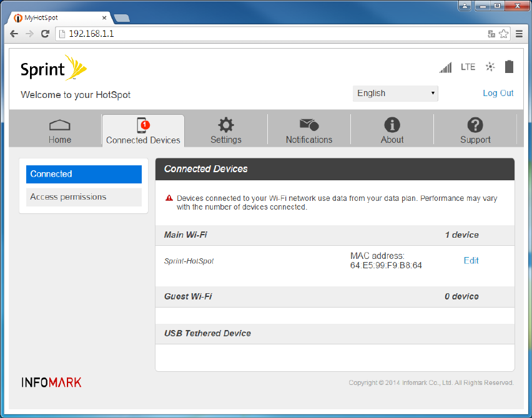Click the Chrome user profile button
The width and height of the screenshot is (532, 418).
465,6
